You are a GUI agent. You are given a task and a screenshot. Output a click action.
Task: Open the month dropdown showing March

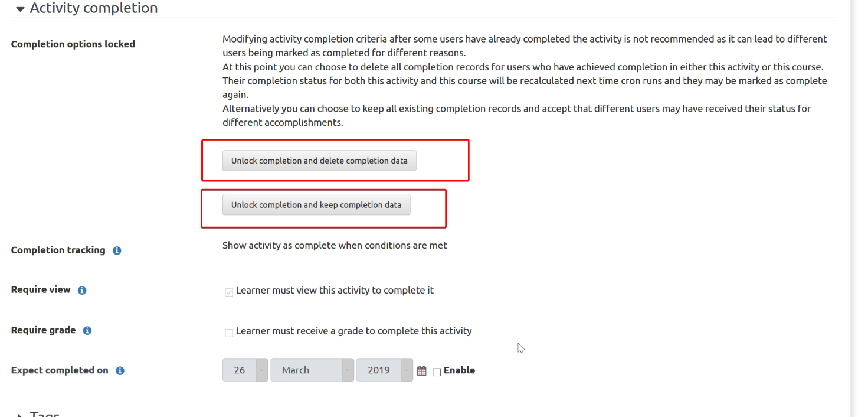312,370
